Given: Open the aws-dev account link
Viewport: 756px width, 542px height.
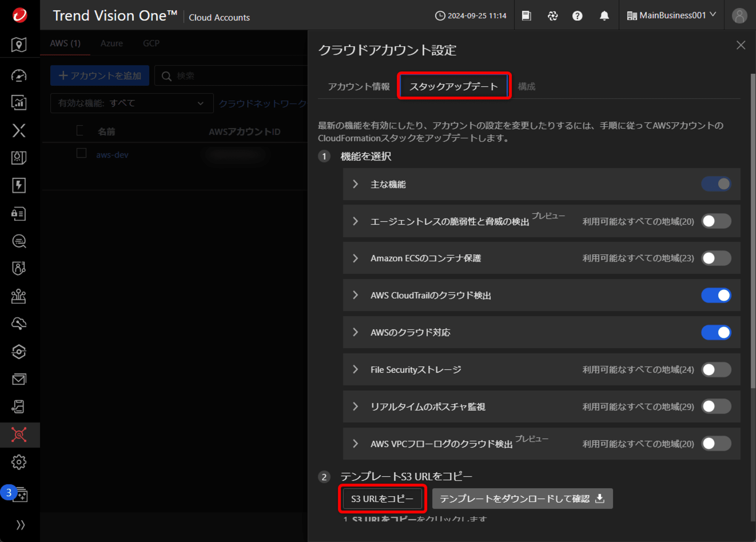Looking at the screenshot, I should point(112,155).
